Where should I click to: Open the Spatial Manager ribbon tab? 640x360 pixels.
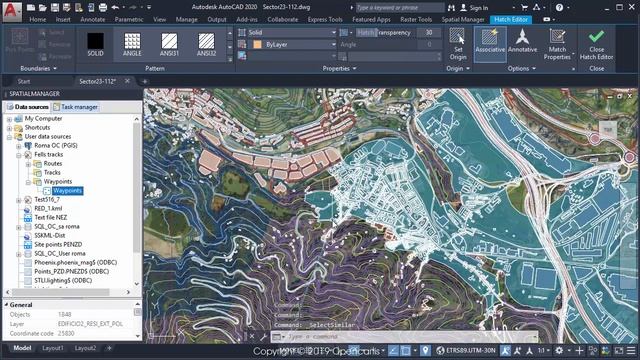pos(462,19)
